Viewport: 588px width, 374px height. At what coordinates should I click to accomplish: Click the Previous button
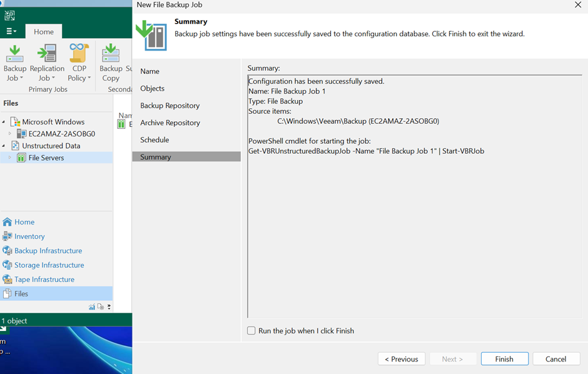click(x=401, y=358)
